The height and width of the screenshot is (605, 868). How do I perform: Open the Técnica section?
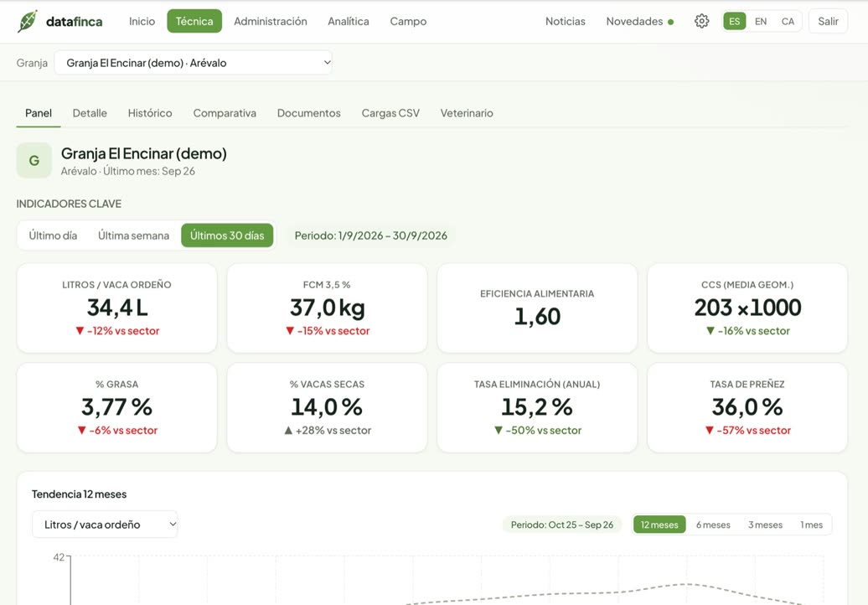(194, 21)
